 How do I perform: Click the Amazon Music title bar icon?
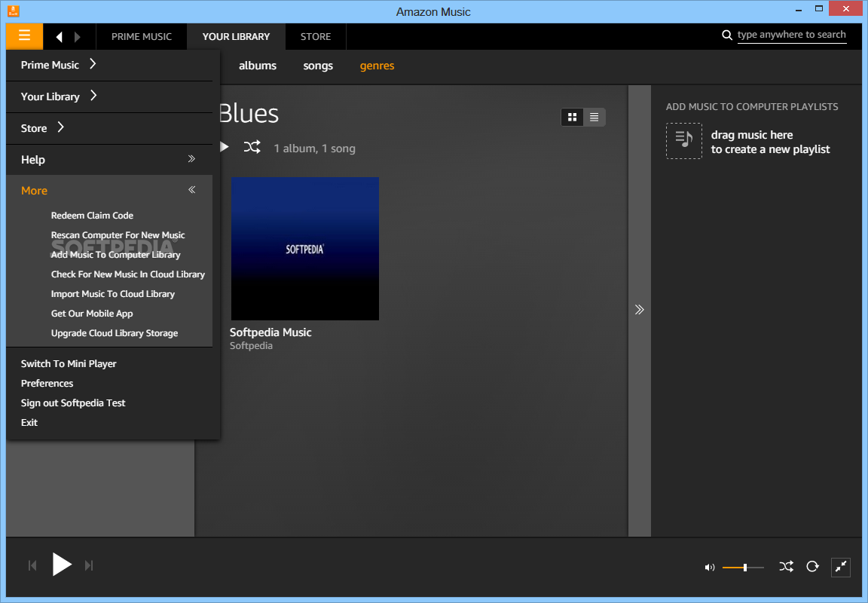[x=13, y=11]
